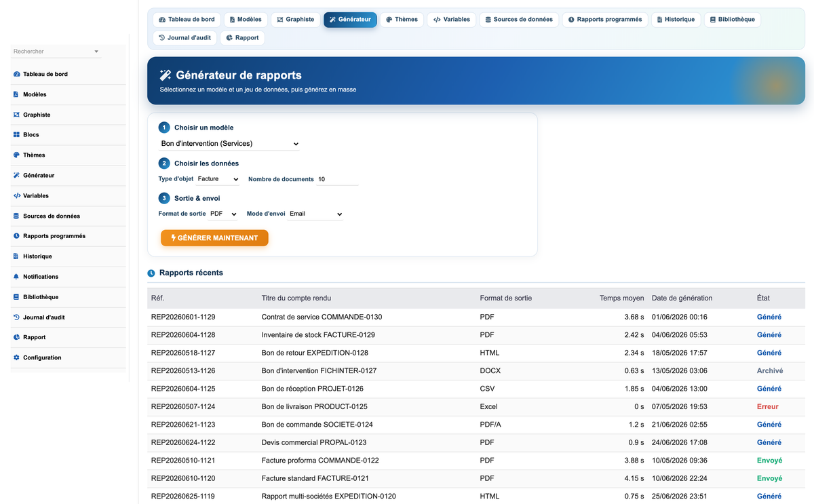
Task: Click the Modèles sidebar file icon
Action: [x=16, y=94]
